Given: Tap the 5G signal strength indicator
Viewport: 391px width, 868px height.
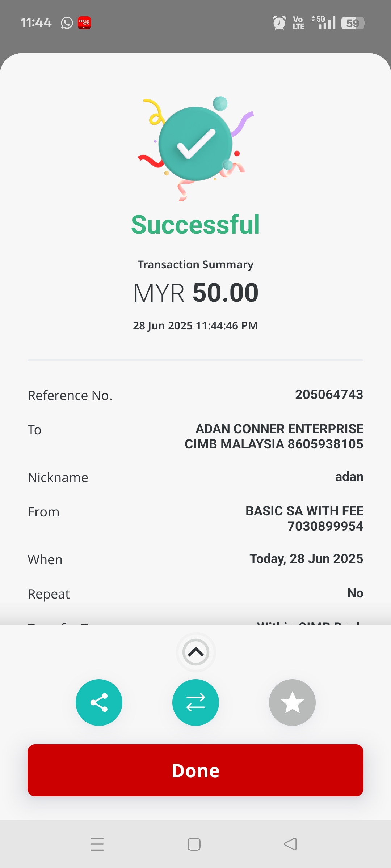Looking at the screenshot, I should point(324,23).
